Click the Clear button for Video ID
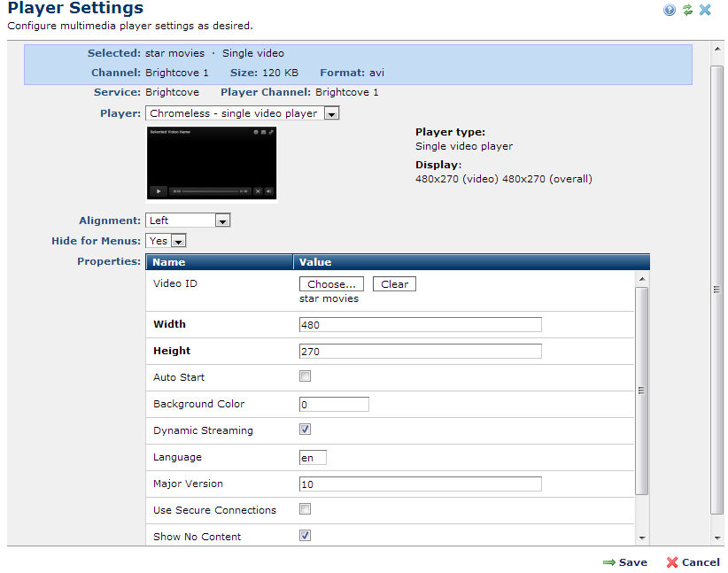 394,284
